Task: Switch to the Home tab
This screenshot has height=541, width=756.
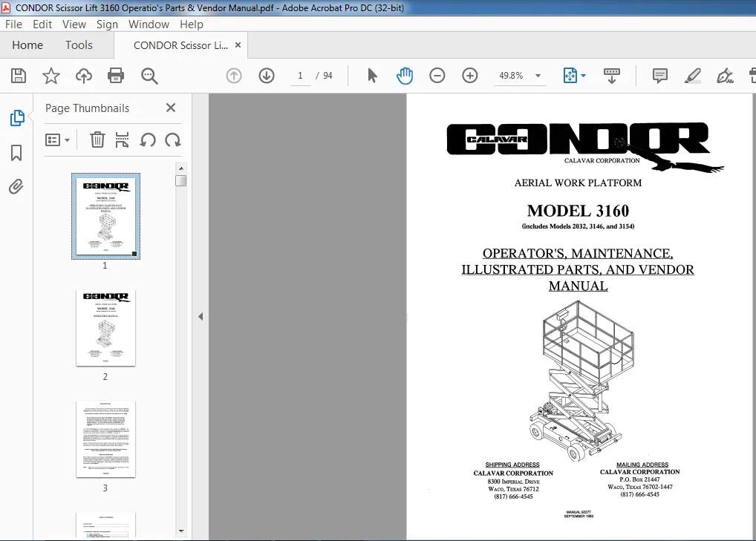Action: click(27, 45)
